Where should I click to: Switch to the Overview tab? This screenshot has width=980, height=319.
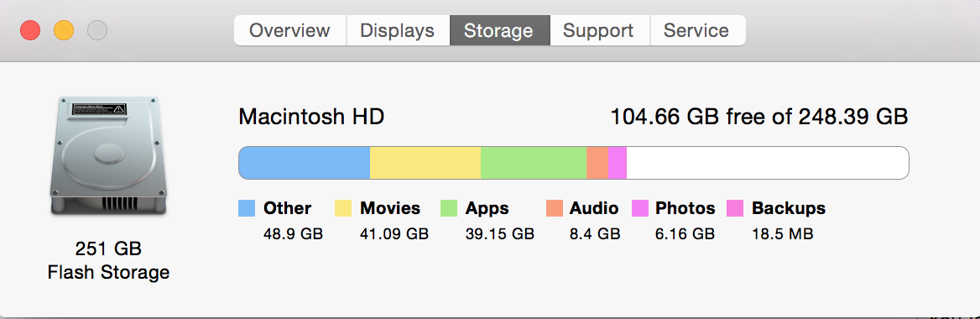tap(290, 31)
